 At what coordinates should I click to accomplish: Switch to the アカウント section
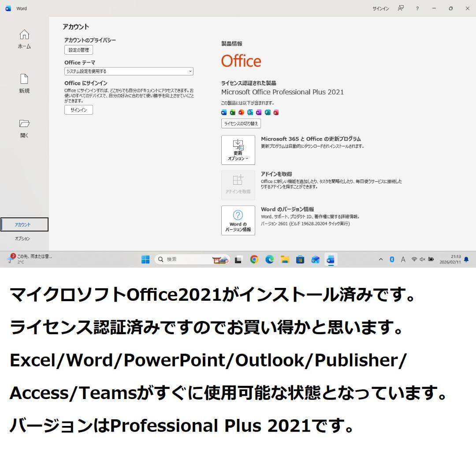(25, 224)
